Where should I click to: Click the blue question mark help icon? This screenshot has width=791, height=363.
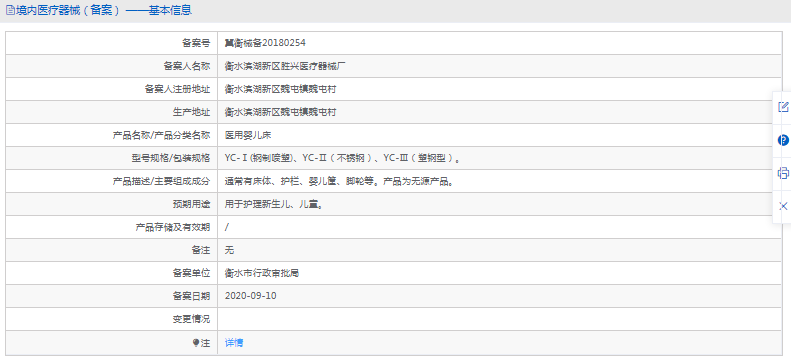[783, 140]
